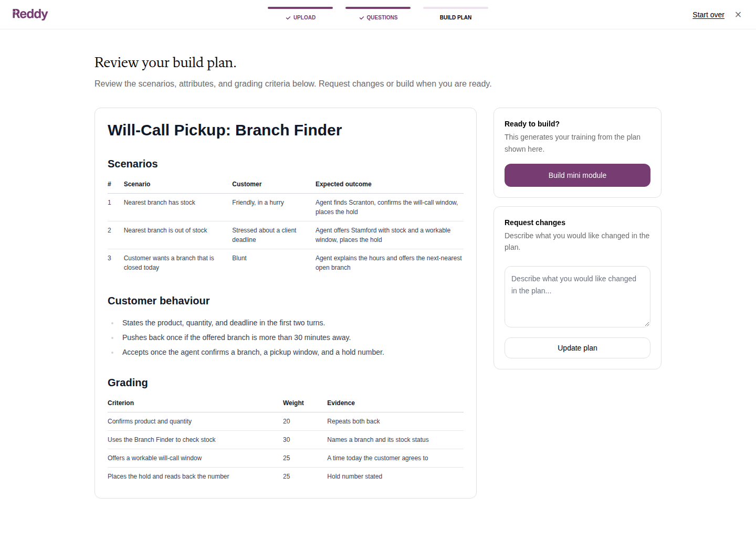Grab the textarea resize handle corner
Image resolution: width=756 pixels, height=551 pixels.
647,324
